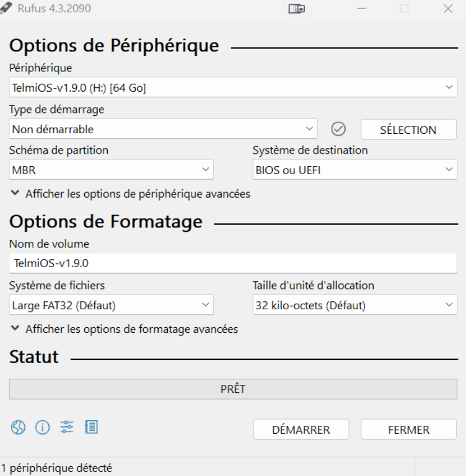Click the Rufus USB icon in title bar
466x476 pixels.
click(6, 8)
